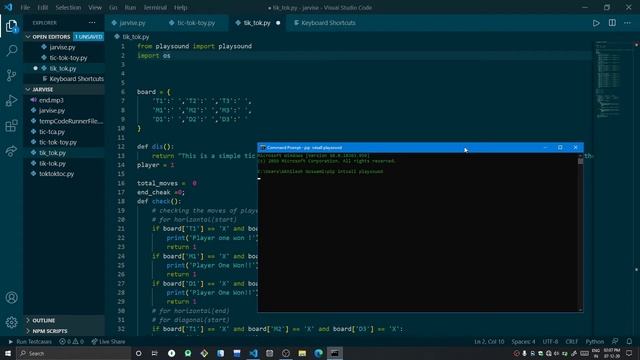Run the Python file with play button
Screen dimensions: 640x360
[x=596, y=23]
